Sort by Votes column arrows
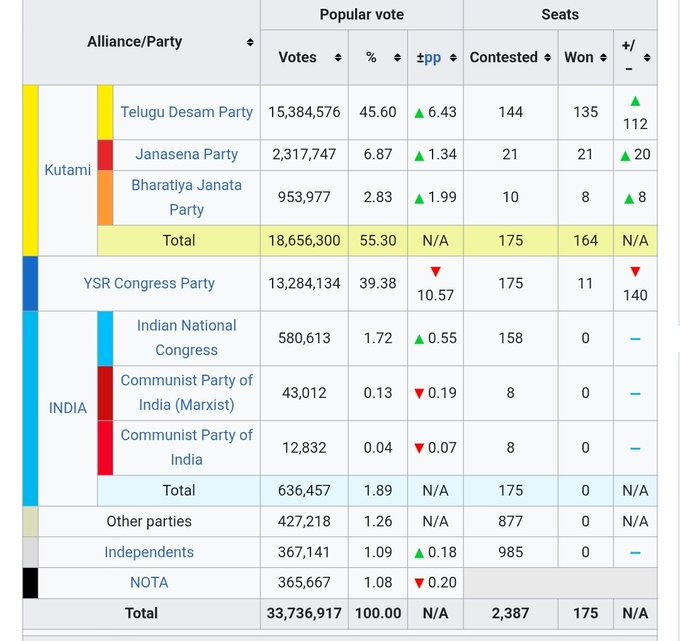The image size is (680, 641). [x=338, y=57]
